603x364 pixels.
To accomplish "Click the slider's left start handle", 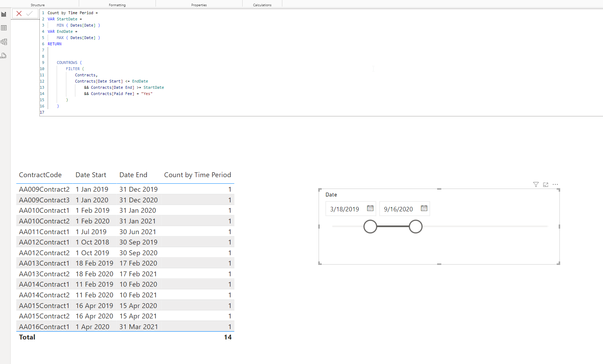I will tap(370, 227).
